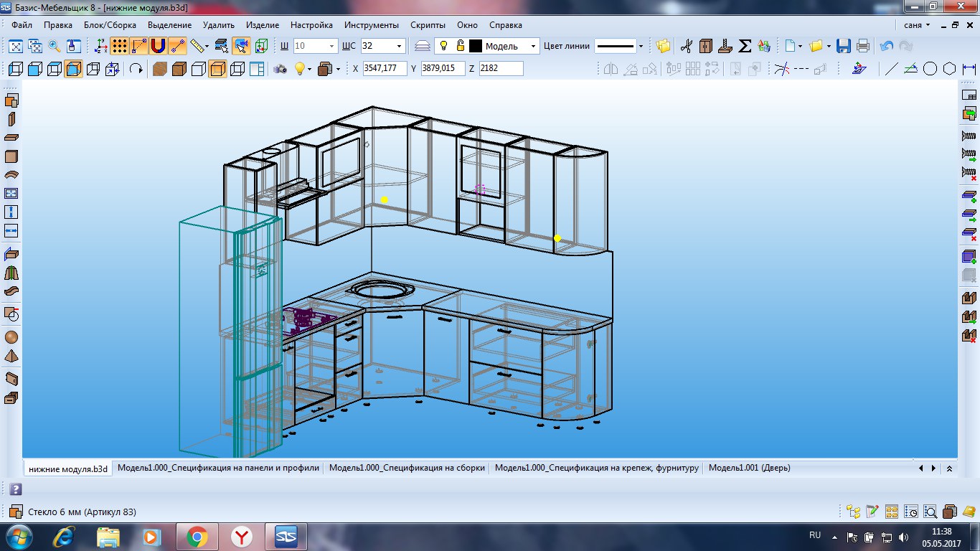Screen dimensions: 980x551
Task: Click the Windows Start button
Action: [x=17, y=536]
